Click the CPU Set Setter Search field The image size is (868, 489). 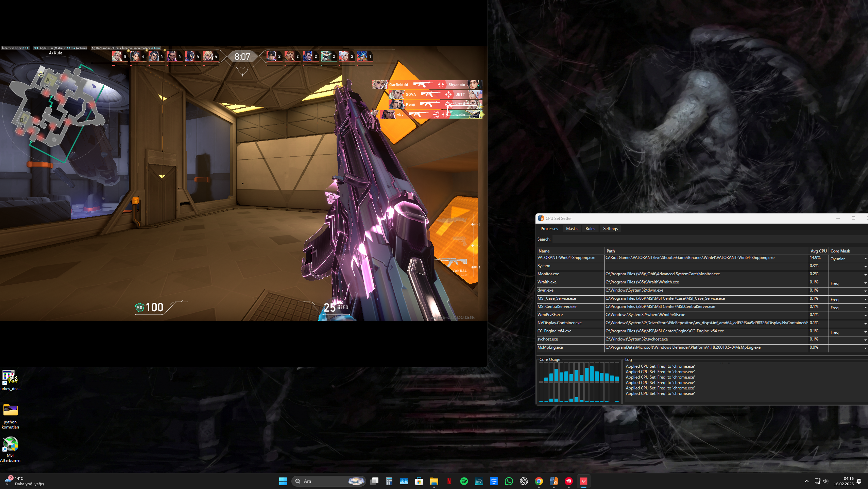710,239
